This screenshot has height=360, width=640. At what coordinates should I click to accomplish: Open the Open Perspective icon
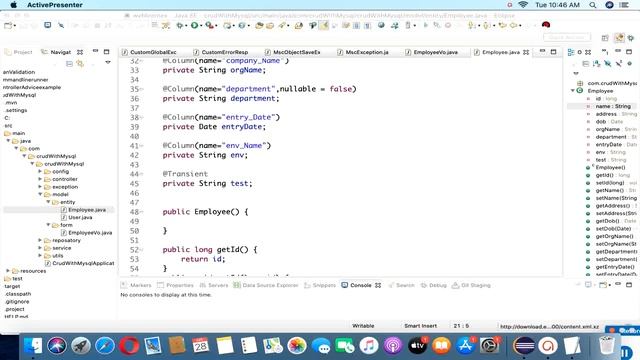605,38
